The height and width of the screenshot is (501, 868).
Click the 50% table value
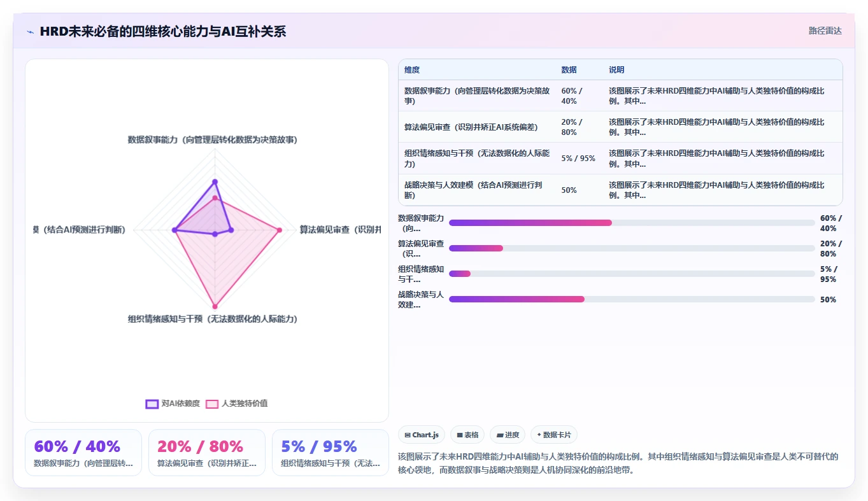click(569, 190)
